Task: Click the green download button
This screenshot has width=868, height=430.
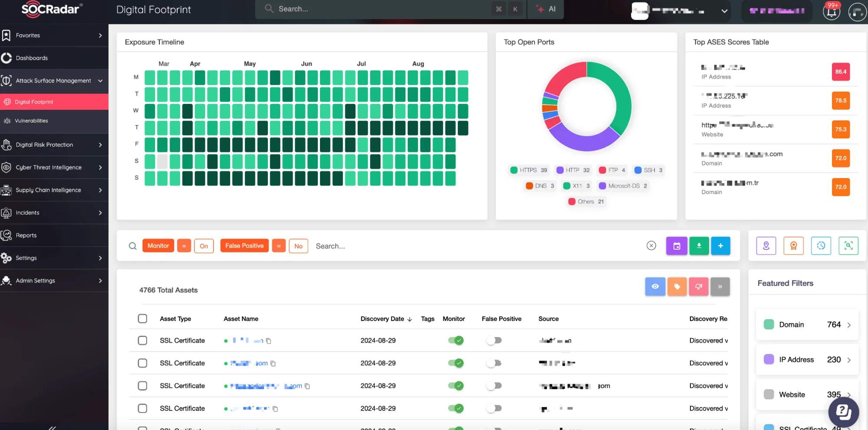Action: (699, 246)
